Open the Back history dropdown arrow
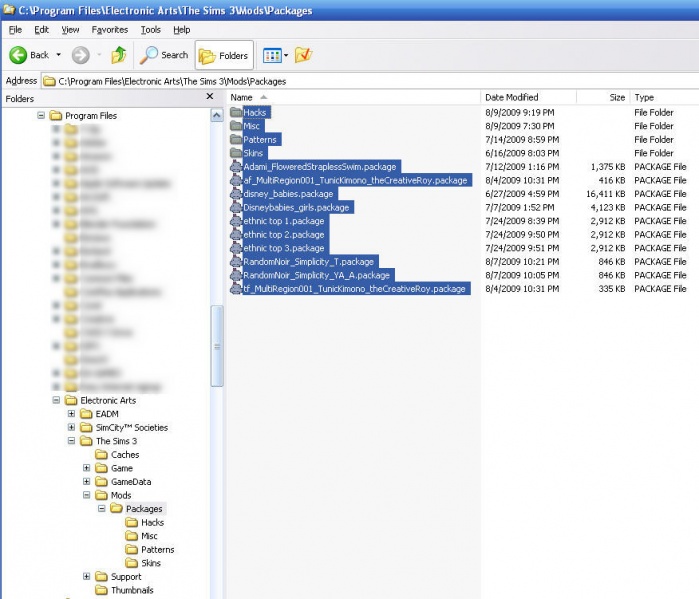 click(x=58, y=55)
